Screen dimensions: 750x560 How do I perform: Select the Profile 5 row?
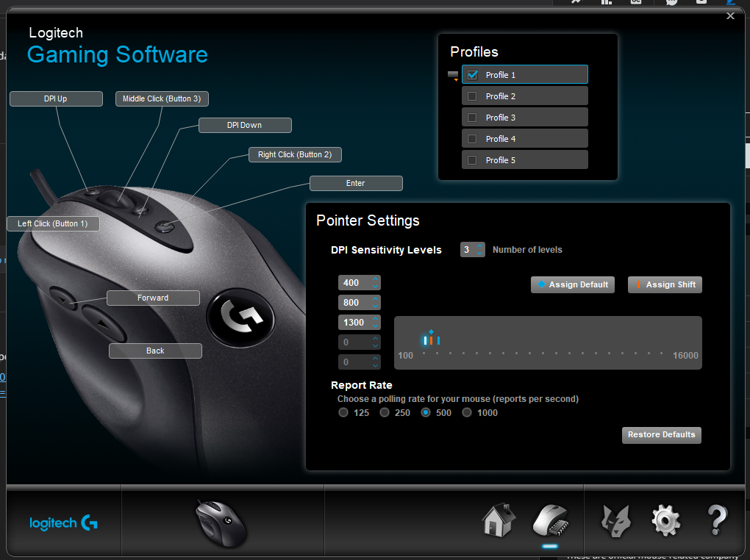pos(525,159)
